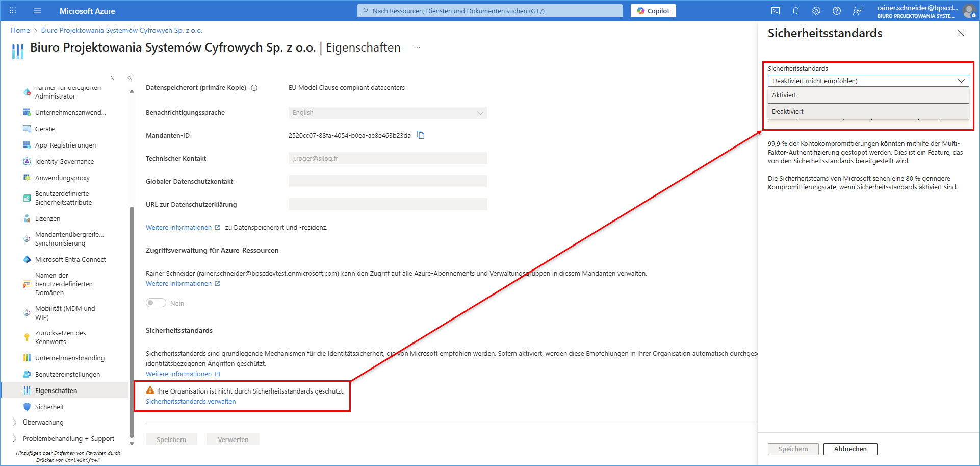The width and height of the screenshot is (980, 466).
Task: Open Weitere Informationen under Zugriffsverwaltung
Action: (x=183, y=283)
